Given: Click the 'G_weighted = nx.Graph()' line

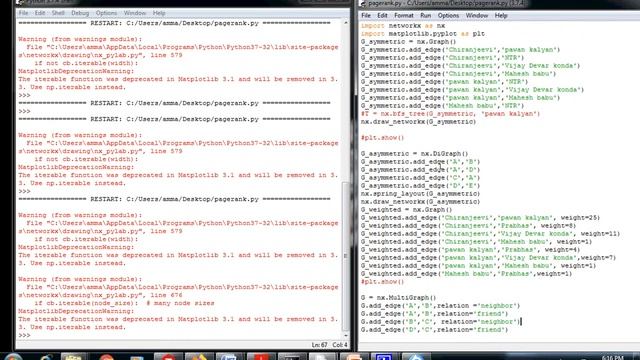Looking at the screenshot, I should click(x=407, y=210).
